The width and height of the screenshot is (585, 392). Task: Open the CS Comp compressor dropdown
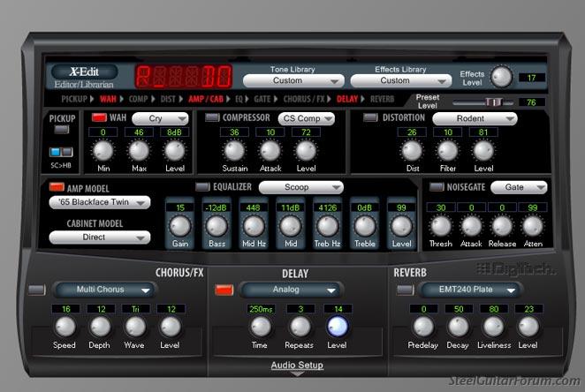click(307, 118)
